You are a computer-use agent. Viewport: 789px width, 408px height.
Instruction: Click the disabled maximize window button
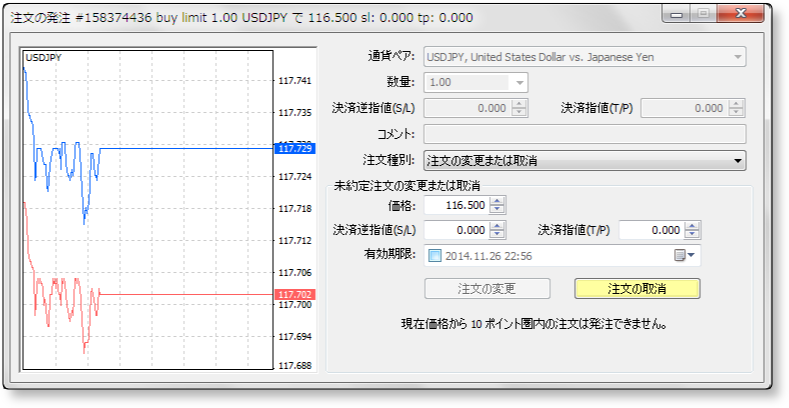click(x=703, y=14)
